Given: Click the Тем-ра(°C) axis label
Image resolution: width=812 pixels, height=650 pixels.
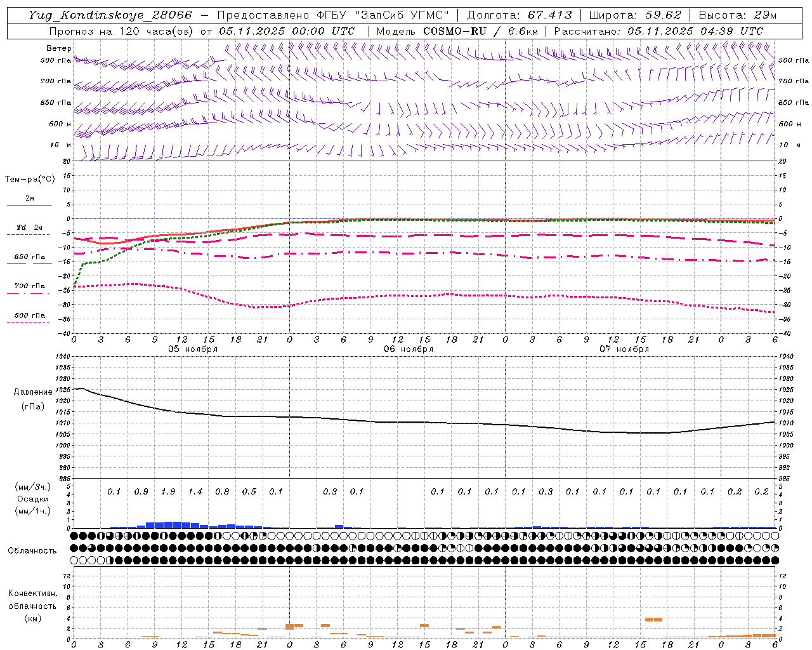Looking at the screenshot, I should pos(30,180).
